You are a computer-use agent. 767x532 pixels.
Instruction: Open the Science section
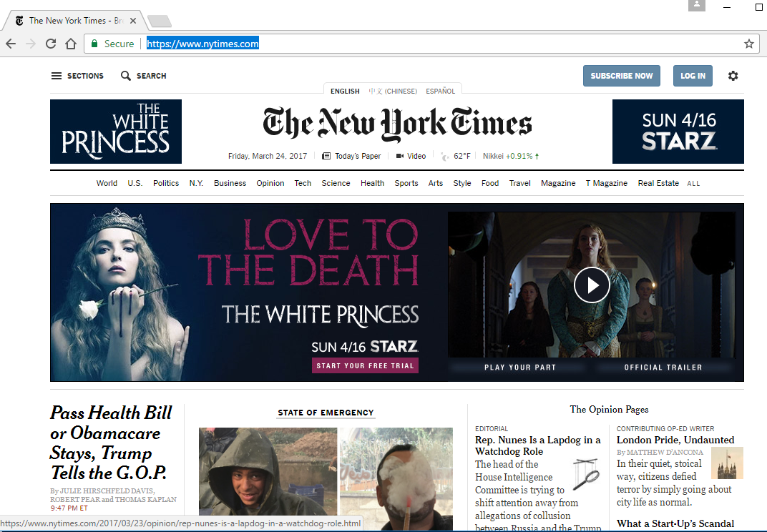[x=336, y=183]
